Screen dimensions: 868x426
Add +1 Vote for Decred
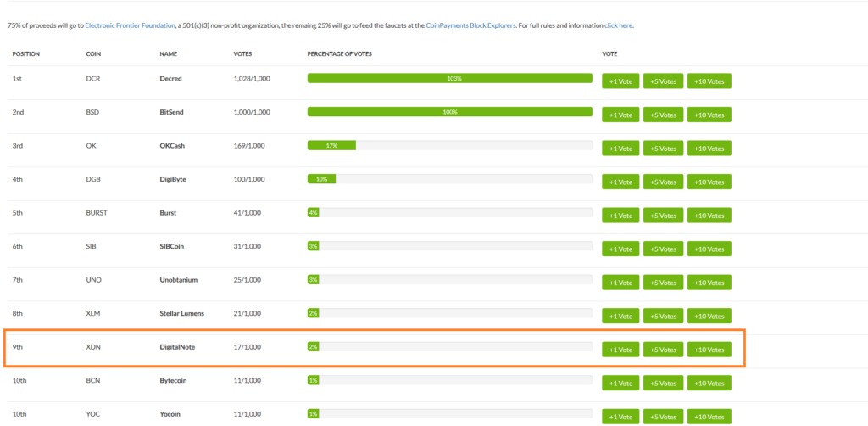click(x=620, y=81)
